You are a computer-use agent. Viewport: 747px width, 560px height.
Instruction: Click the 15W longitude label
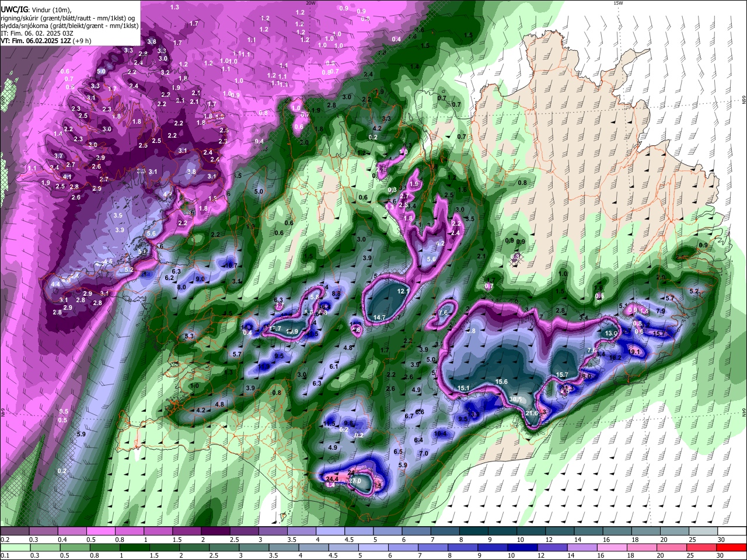pos(617,3)
